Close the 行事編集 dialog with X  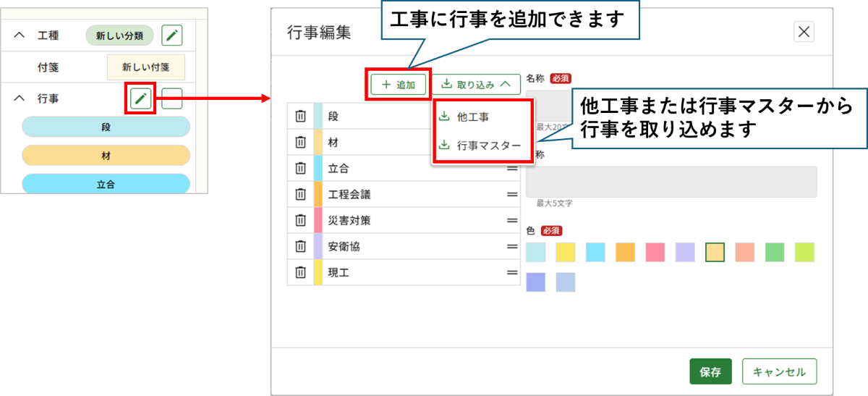[804, 32]
